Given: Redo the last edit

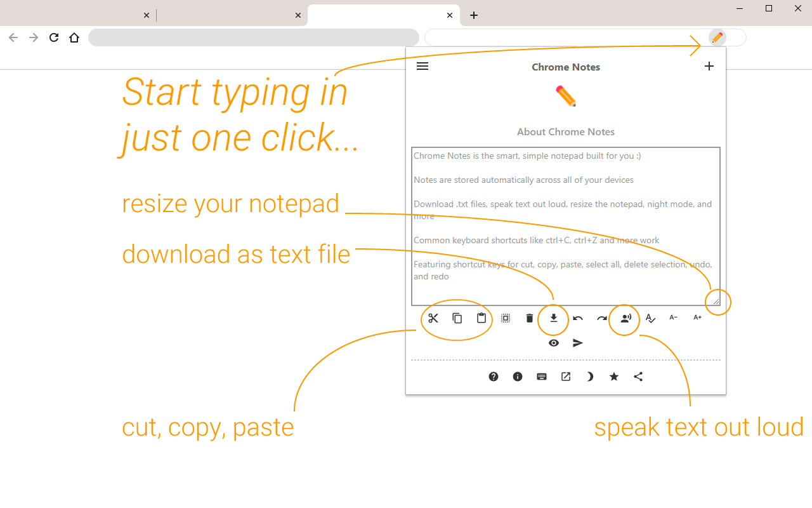Looking at the screenshot, I should [x=602, y=318].
